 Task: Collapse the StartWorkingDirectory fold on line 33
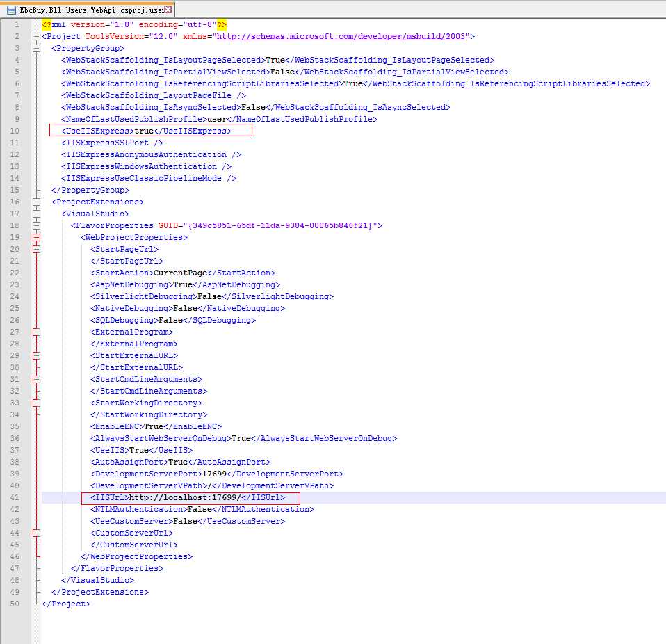(37, 403)
